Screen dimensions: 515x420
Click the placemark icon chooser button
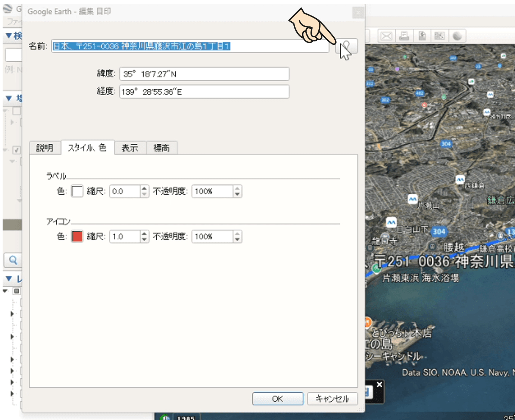pos(346,47)
